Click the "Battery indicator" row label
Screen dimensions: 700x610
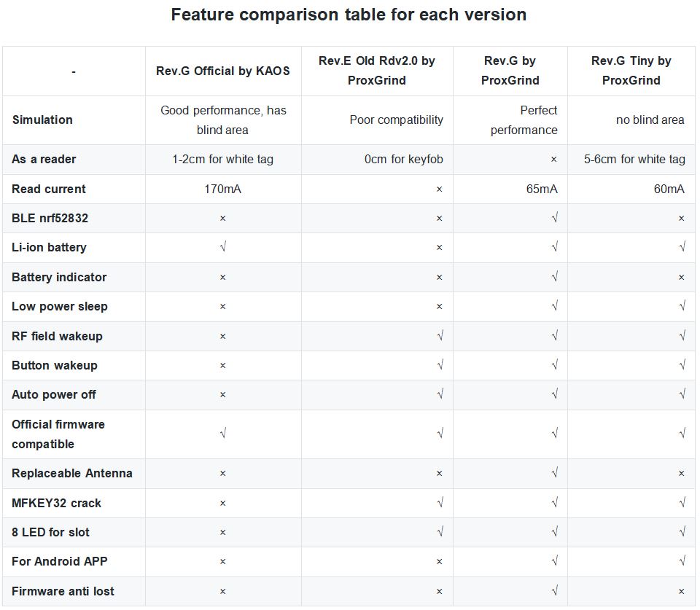pyautogui.click(x=59, y=277)
